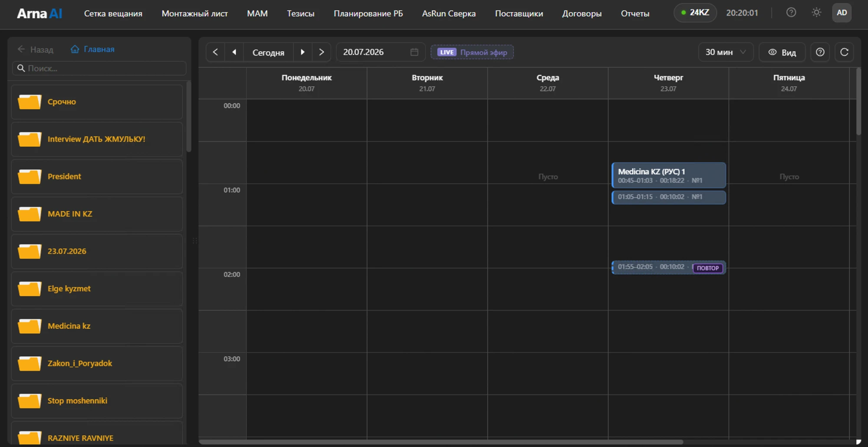This screenshot has width=868, height=447.
Task: Click the help icon in top bar
Action: coord(791,13)
